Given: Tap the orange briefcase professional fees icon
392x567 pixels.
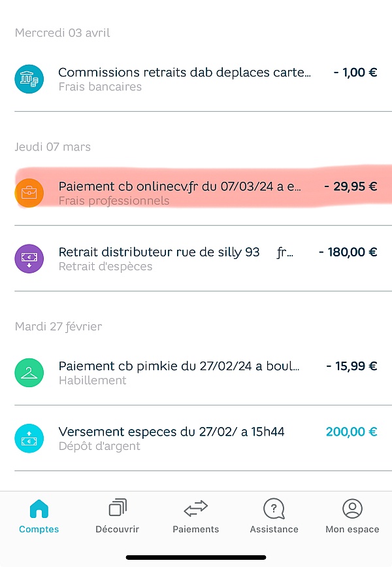Looking at the screenshot, I should click(29, 194).
